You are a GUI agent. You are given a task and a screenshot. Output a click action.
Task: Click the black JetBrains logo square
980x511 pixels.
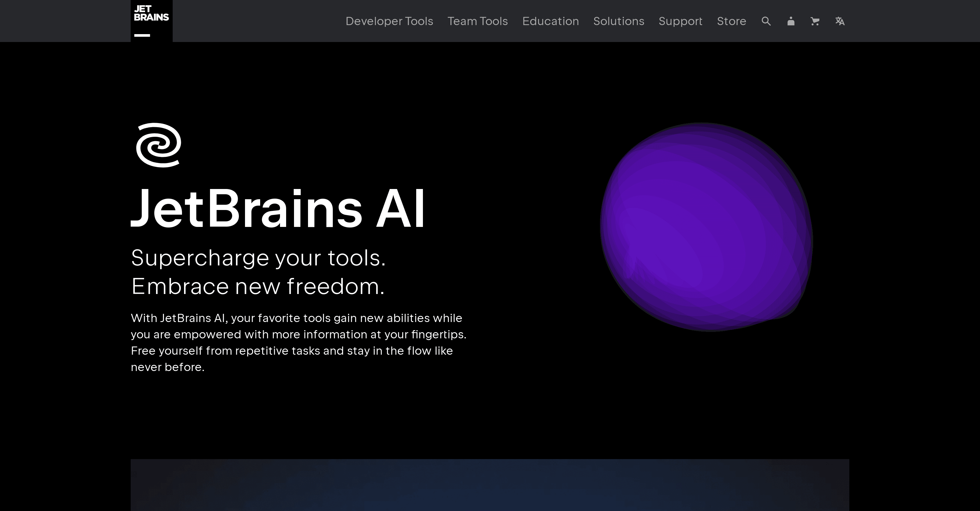tap(151, 20)
